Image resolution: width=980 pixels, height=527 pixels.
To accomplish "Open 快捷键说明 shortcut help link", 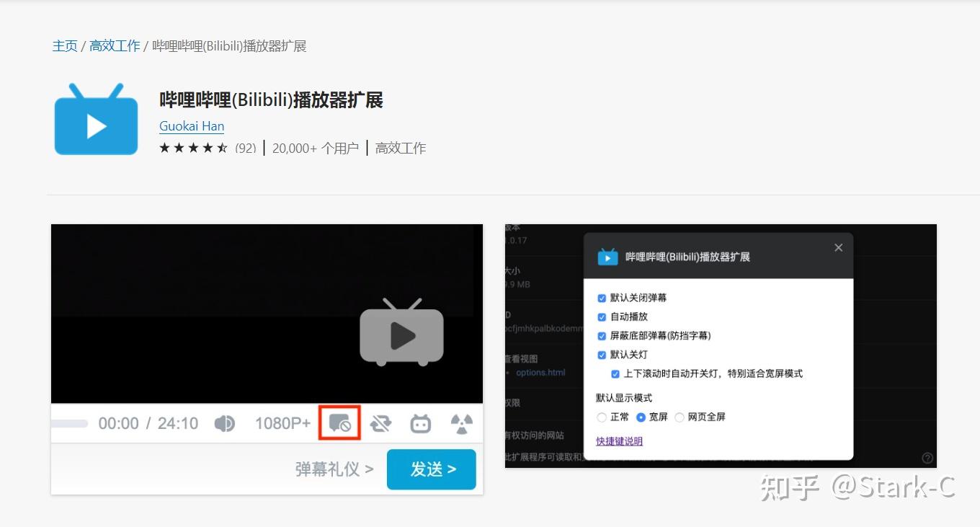I will click(618, 440).
